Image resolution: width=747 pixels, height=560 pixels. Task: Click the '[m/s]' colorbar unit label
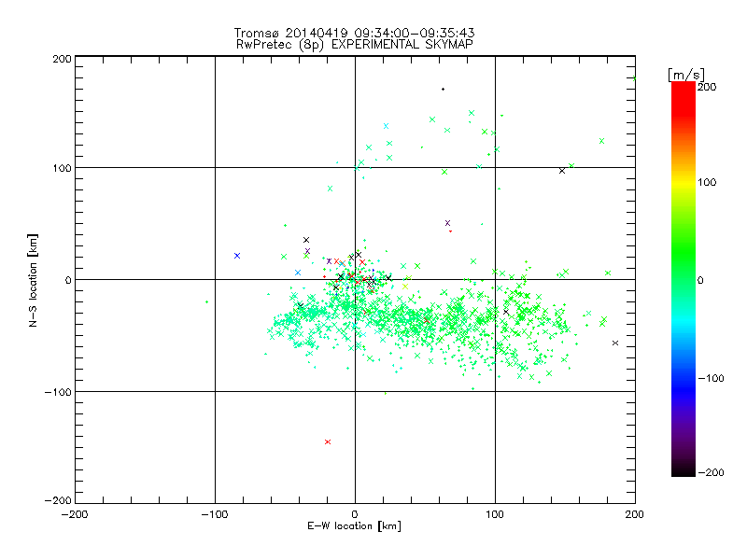(x=686, y=75)
